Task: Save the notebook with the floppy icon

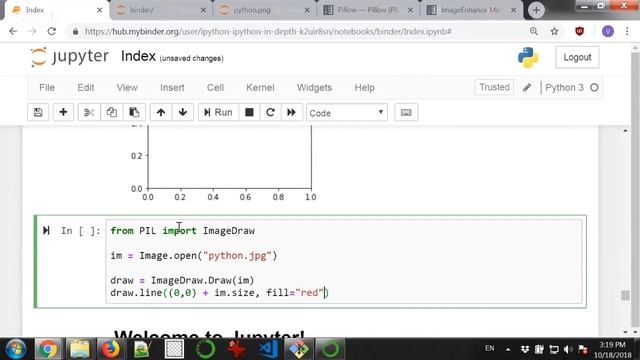Action: (38, 112)
